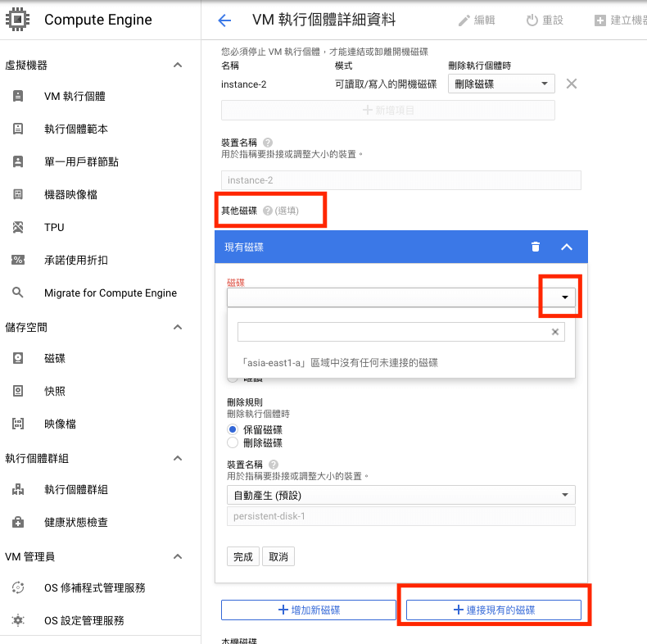Click the persistent-disk-1 name field

click(x=400, y=516)
